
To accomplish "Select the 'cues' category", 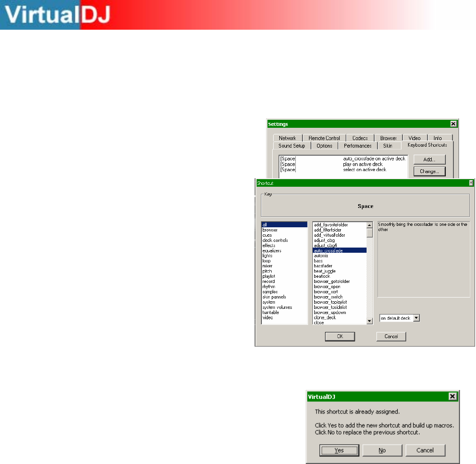I will point(284,235).
